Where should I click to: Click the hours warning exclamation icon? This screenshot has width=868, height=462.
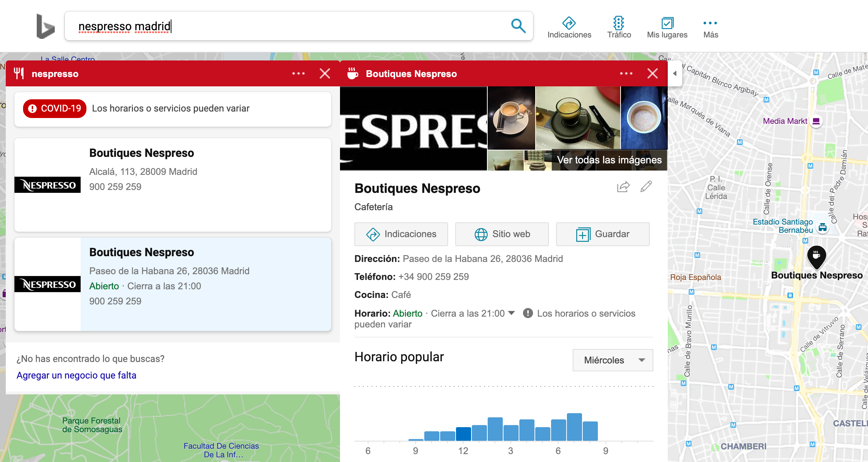click(x=528, y=313)
